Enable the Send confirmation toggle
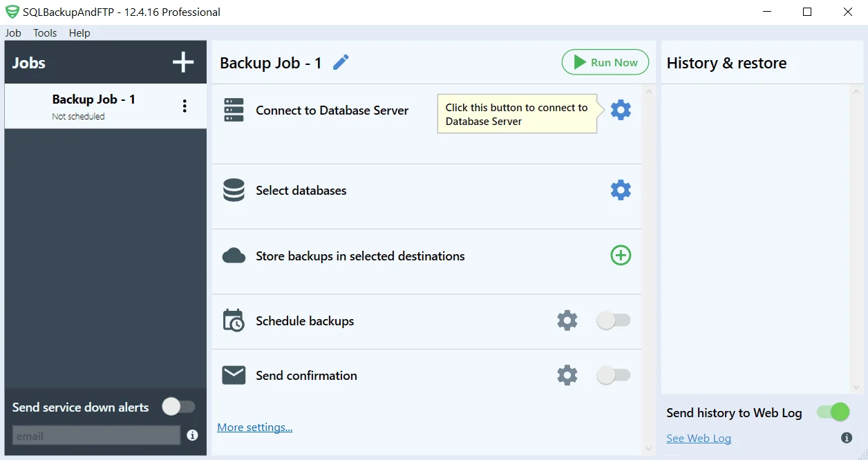The image size is (868, 460). [x=613, y=375]
